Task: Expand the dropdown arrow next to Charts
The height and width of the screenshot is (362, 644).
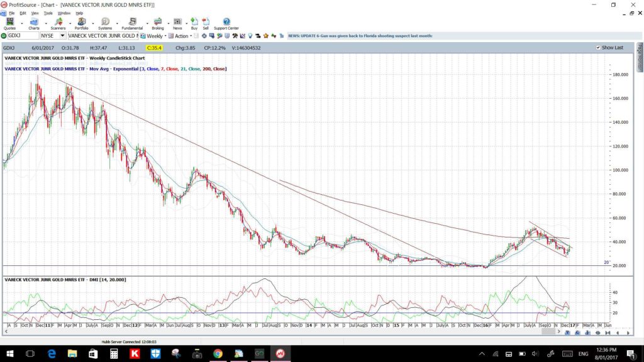Action: pyautogui.click(x=46, y=23)
